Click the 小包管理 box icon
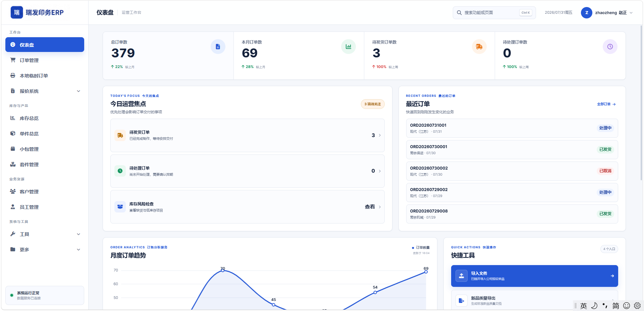Screen dimensions: 644x311 coord(13,149)
